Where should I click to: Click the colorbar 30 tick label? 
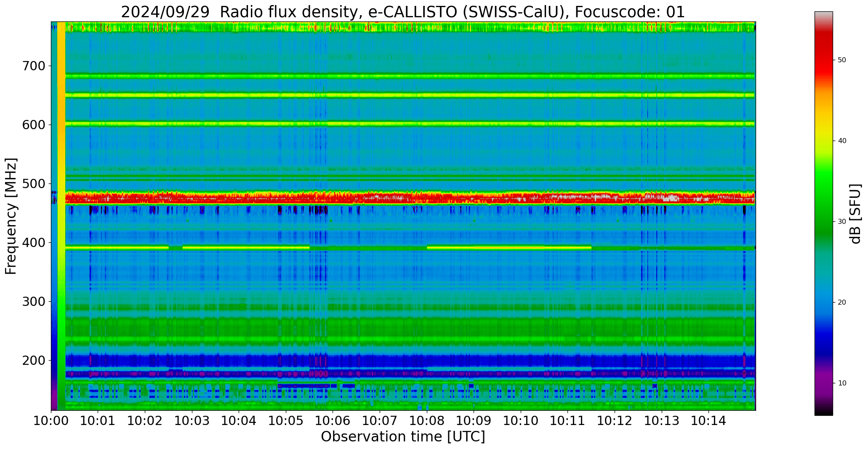point(842,222)
